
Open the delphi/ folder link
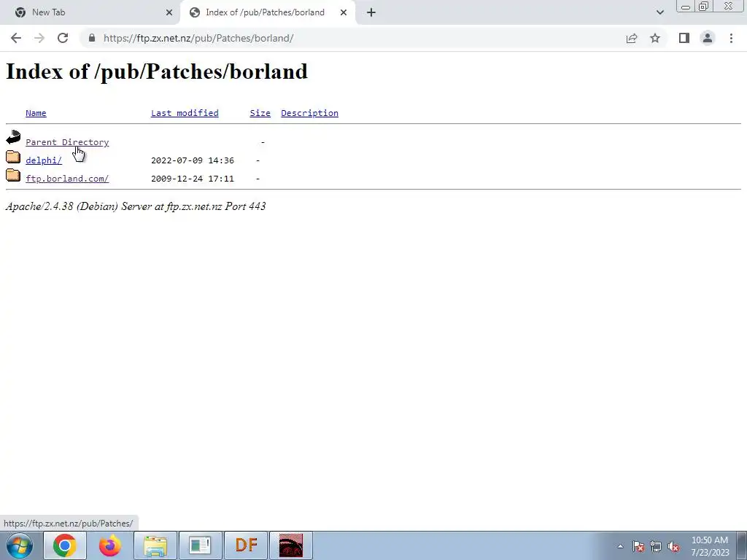pyautogui.click(x=44, y=160)
